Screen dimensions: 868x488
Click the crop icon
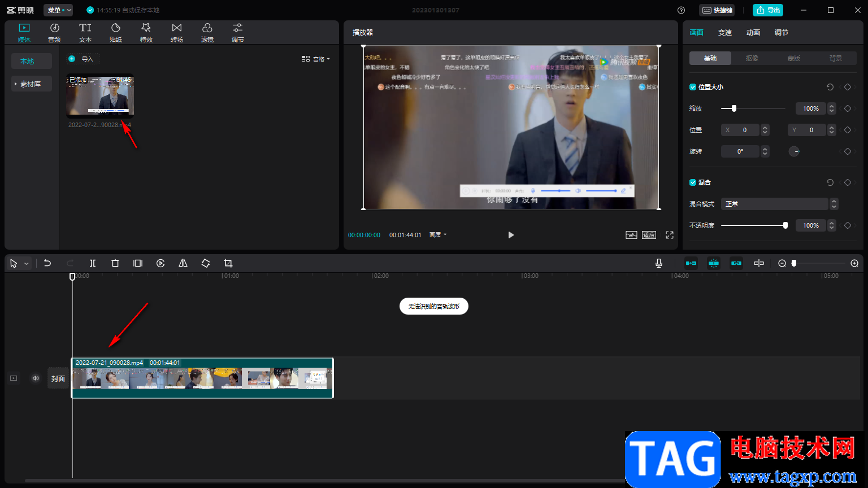click(x=228, y=263)
